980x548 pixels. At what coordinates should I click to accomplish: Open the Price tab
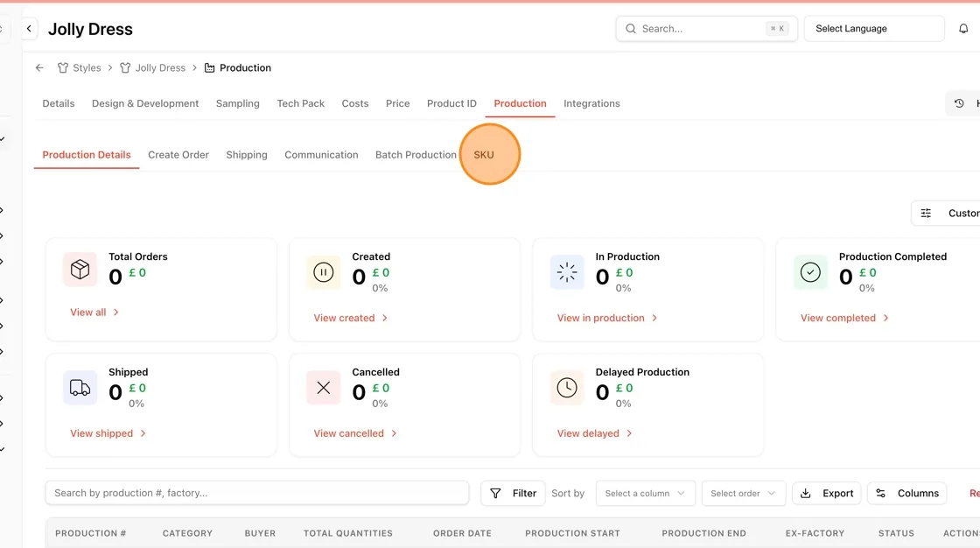coord(397,104)
